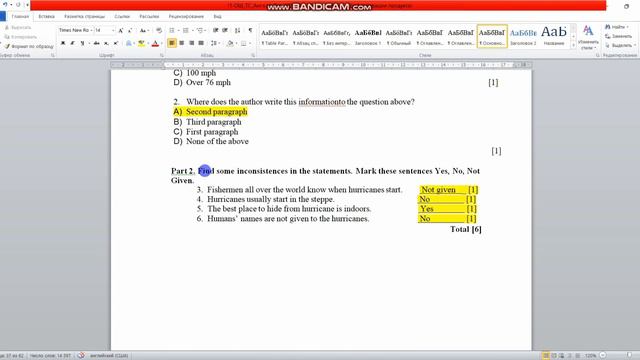Image resolution: width=640 pixels, height=360 pixels.
Task: Decrease paragraph indent
Action: point(216,31)
